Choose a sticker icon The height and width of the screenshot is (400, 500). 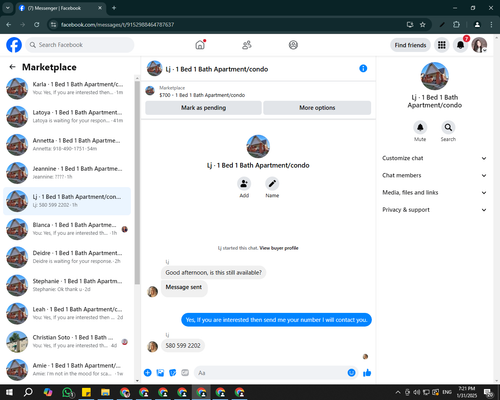click(x=173, y=373)
